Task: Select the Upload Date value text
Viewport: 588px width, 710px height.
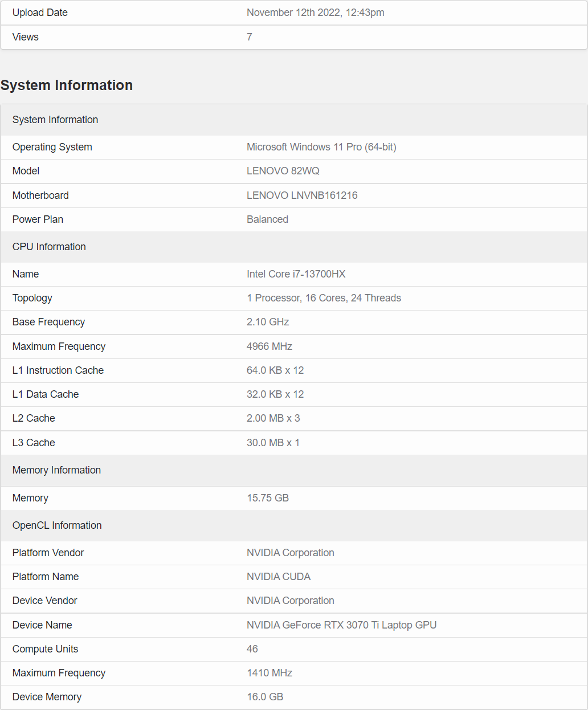Action: pyautogui.click(x=315, y=12)
